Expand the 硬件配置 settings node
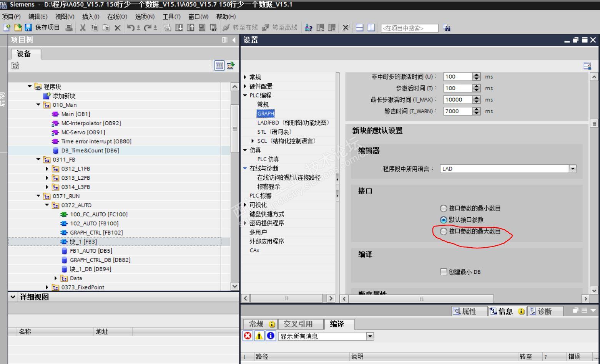This screenshot has width=600, height=364. coord(245,86)
